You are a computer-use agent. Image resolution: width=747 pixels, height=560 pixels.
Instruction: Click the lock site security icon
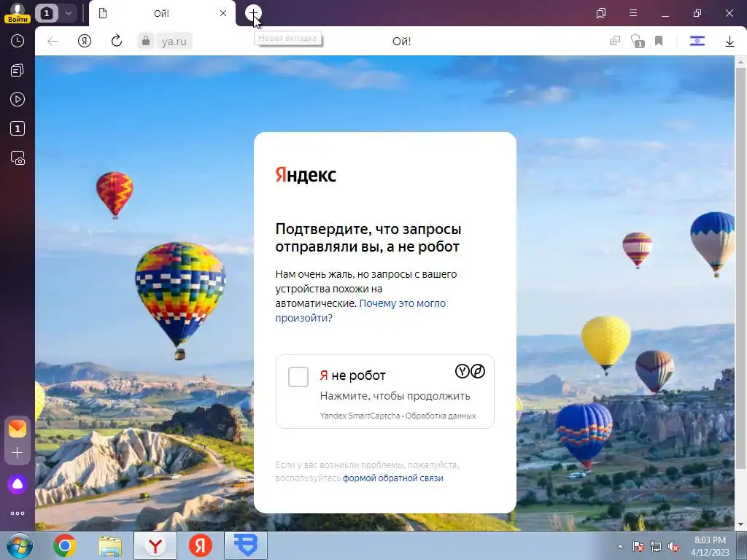point(146,42)
